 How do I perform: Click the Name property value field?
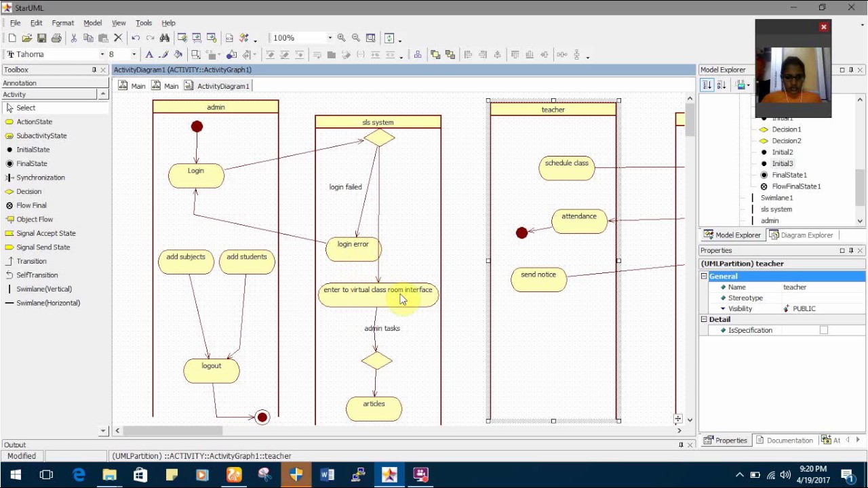click(823, 287)
